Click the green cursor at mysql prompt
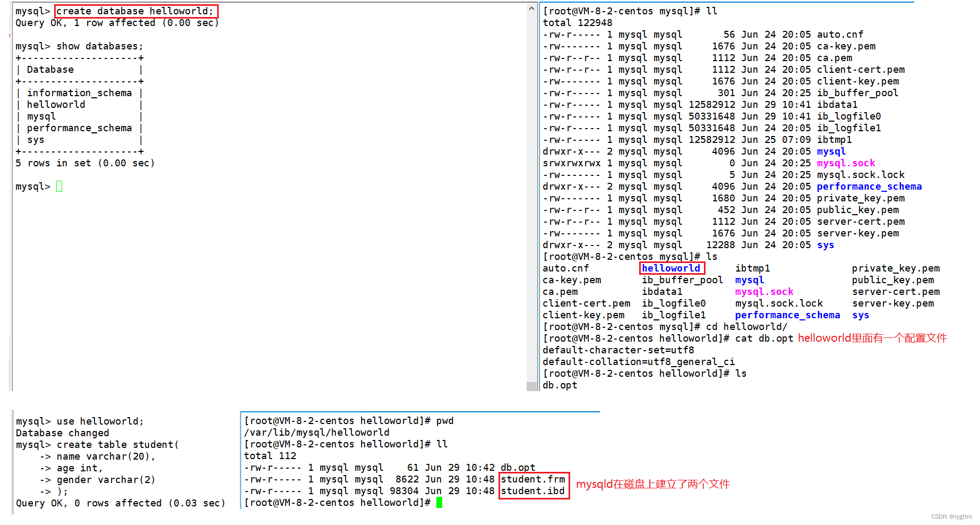 click(x=59, y=187)
